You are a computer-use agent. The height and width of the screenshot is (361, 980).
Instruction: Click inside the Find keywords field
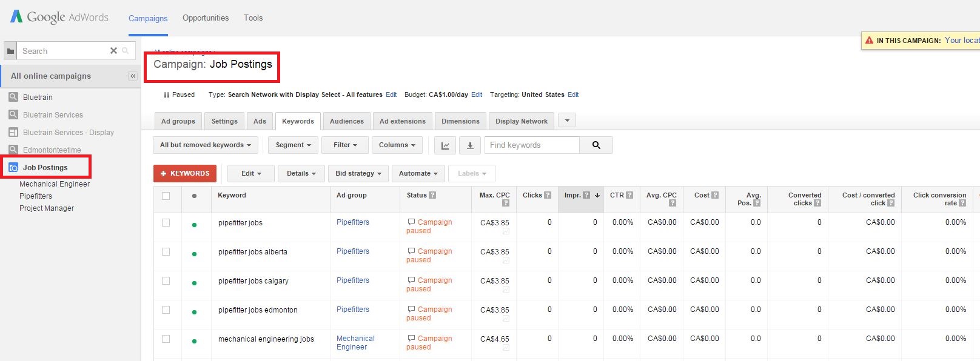532,145
